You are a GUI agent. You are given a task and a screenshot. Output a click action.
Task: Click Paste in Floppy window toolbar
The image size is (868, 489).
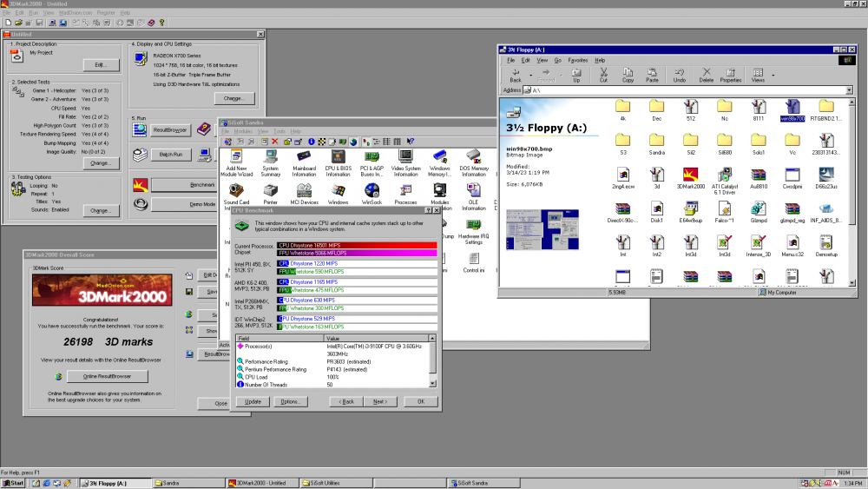coord(652,76)
